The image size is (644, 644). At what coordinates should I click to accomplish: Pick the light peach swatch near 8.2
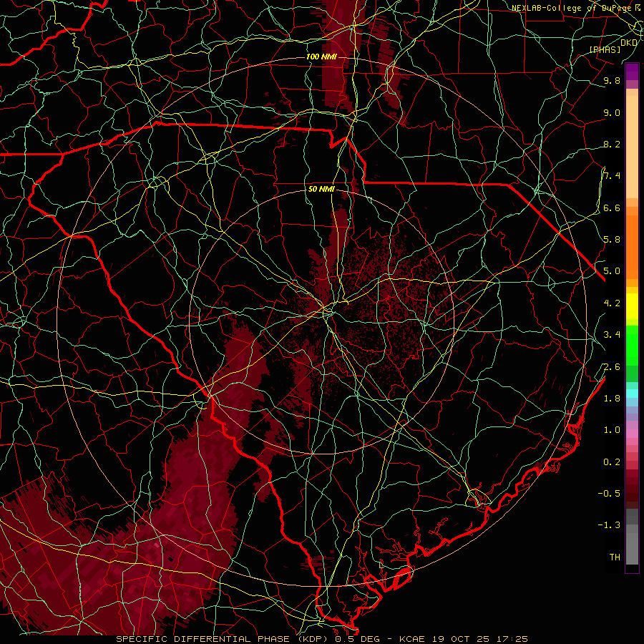tap(632, 147)
